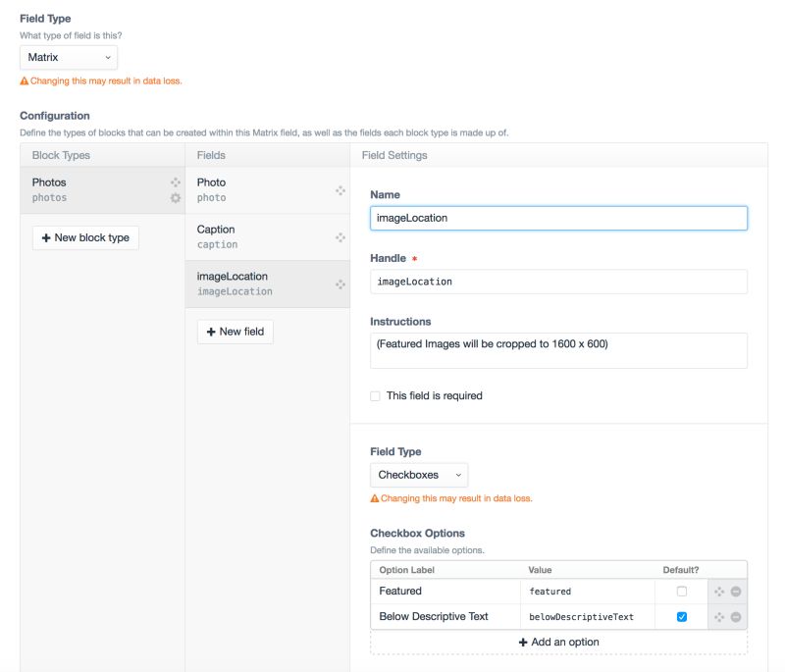Click the New field button
This screenshot has height=672, width=785.
click(x=235, y=332)
